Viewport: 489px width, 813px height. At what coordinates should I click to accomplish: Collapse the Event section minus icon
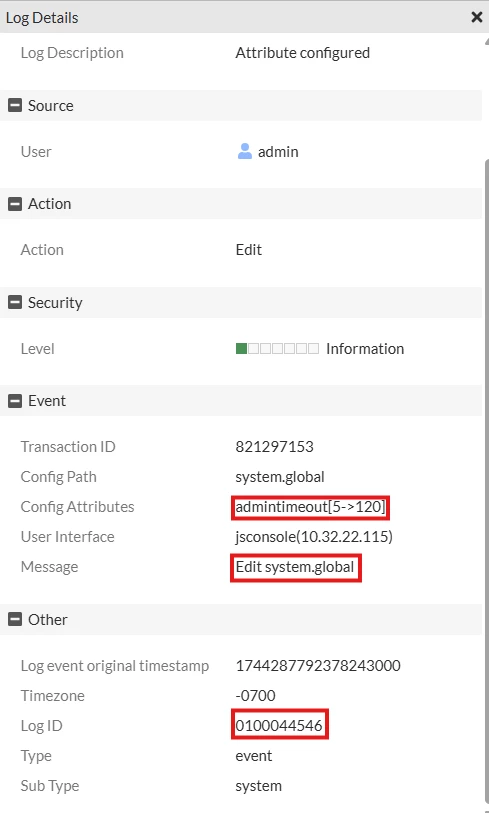coord(15,400)
